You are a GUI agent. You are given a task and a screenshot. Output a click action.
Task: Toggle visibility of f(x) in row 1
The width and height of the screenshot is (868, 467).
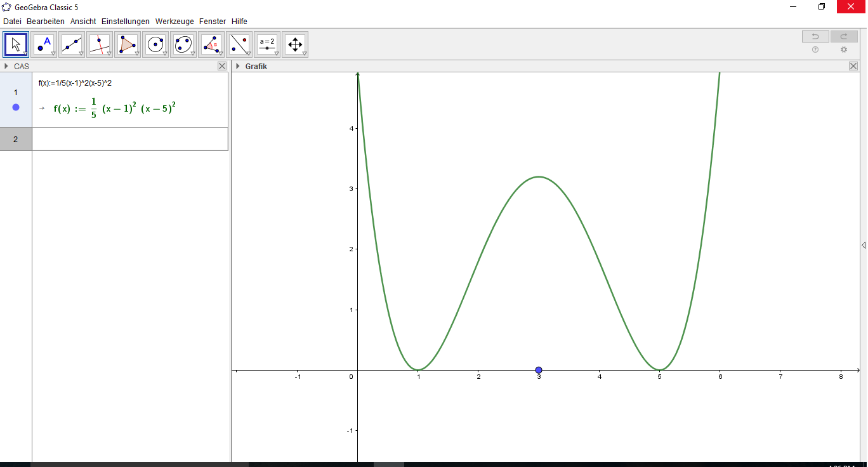pyautogui.click(x=16, y=107)
